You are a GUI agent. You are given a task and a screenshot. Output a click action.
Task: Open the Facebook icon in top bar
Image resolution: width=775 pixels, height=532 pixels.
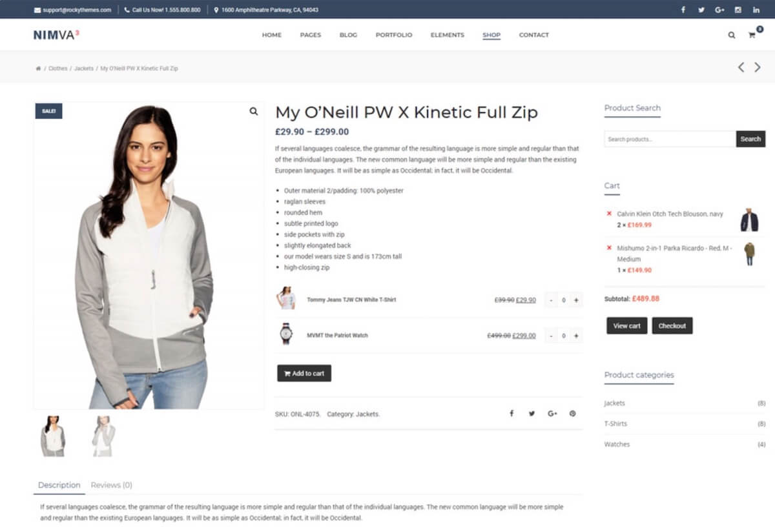(x=683, y=10)
